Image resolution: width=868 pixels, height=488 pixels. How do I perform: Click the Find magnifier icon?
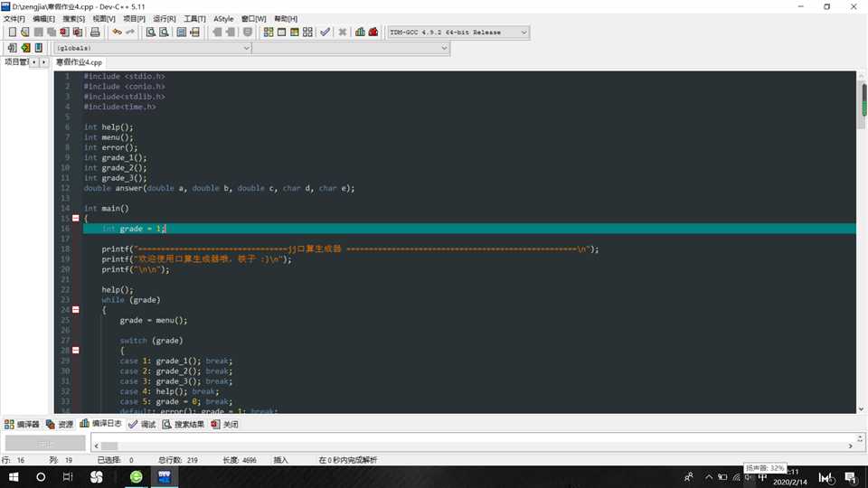[151, 33]
